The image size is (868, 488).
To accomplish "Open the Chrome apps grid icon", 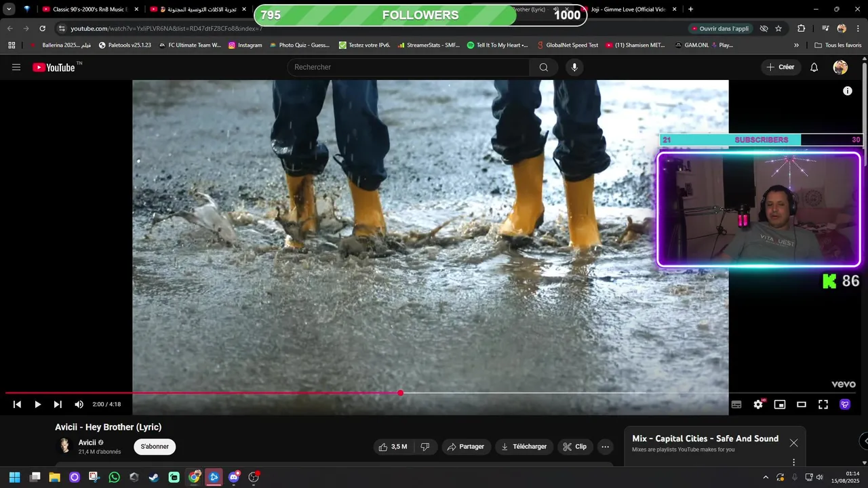I will [12, 45].
